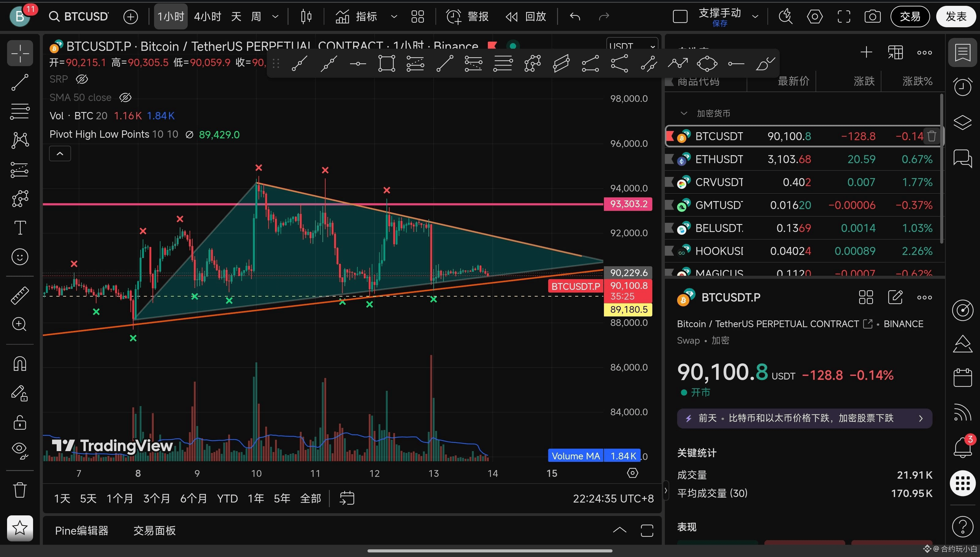Image resolution: width=980 pixels, height=557 pixels.
Task: Select the pattern drawing tool in left sidebar
Action: (20, 140)
